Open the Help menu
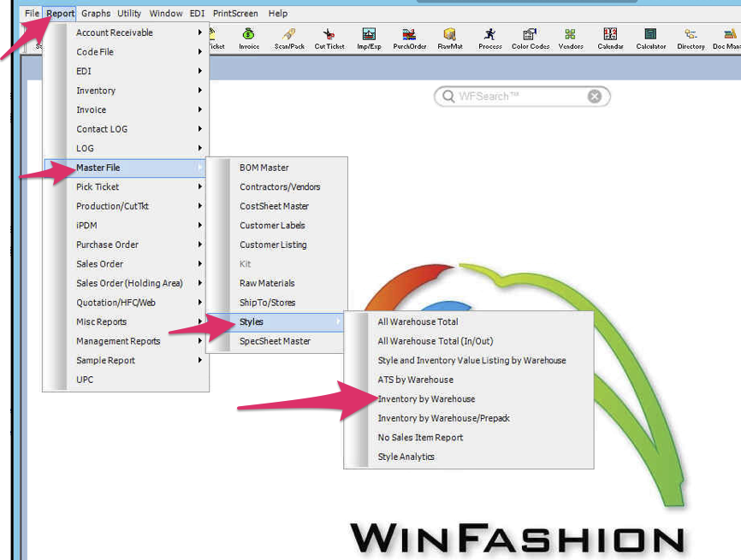The height and width of the screenshot is (560, 741). pos(278,13)
